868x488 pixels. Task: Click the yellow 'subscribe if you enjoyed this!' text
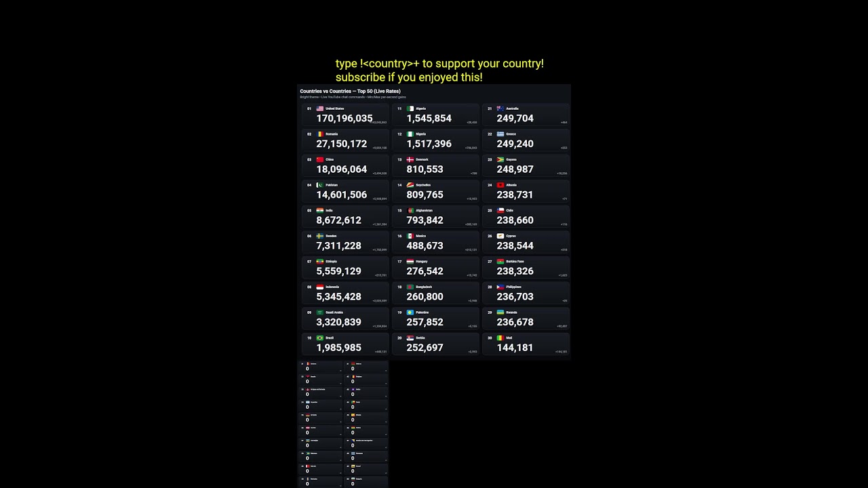click(409, 77)
